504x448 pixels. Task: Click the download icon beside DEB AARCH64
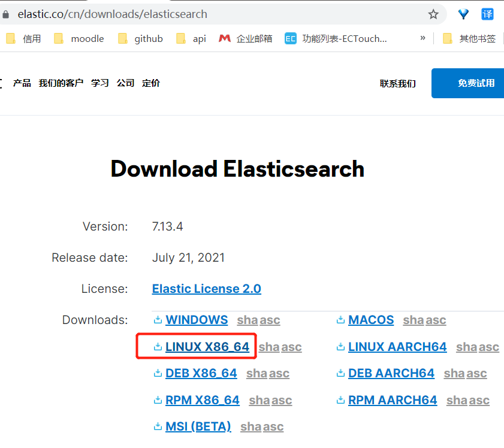[x=340, y=373]
